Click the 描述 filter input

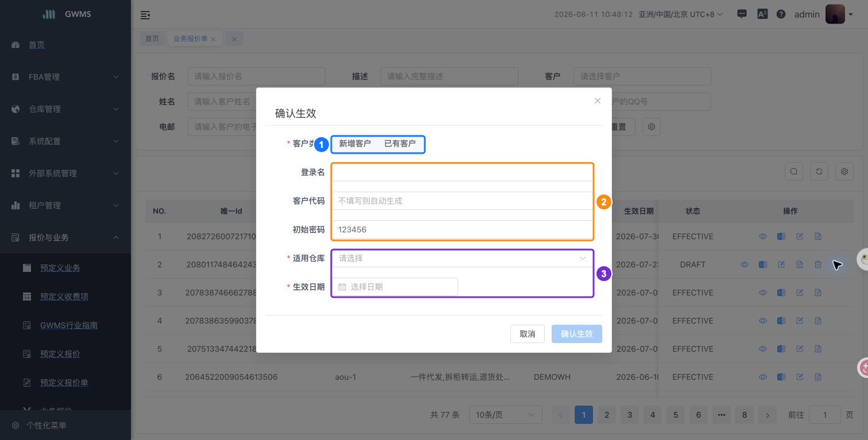click(449, 76)
